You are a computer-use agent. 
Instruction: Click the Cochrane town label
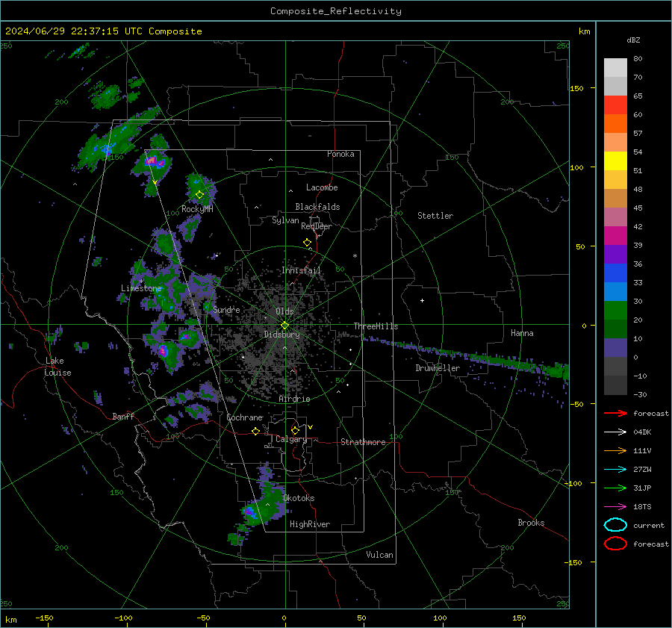click(x=244, y=417)
